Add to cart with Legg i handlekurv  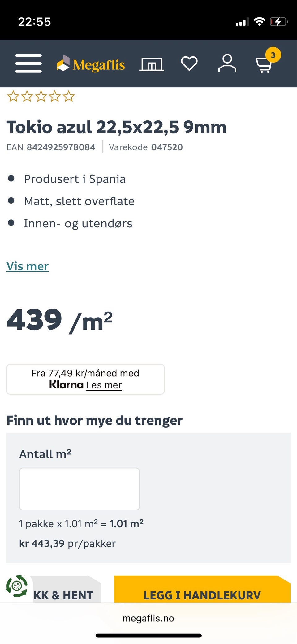(202, 589)
